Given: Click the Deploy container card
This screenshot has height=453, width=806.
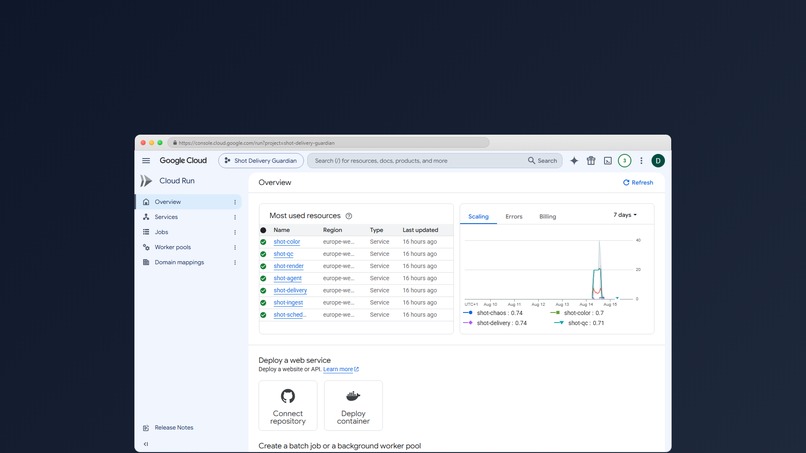Looking at the screenshot, I should click(x=353, y=406).
